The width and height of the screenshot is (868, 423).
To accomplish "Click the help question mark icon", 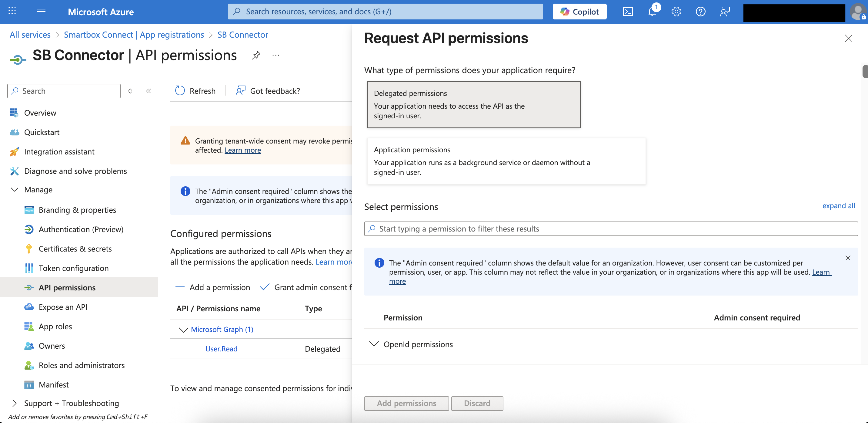I will 700,12.
